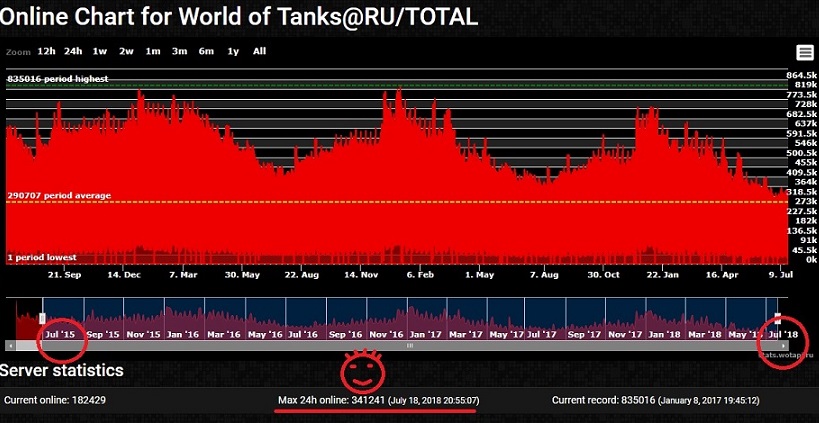Screen dimensions: 819x423
Task: Select the All zoom range
Action: pyautogui.click(x=260, y=51)
